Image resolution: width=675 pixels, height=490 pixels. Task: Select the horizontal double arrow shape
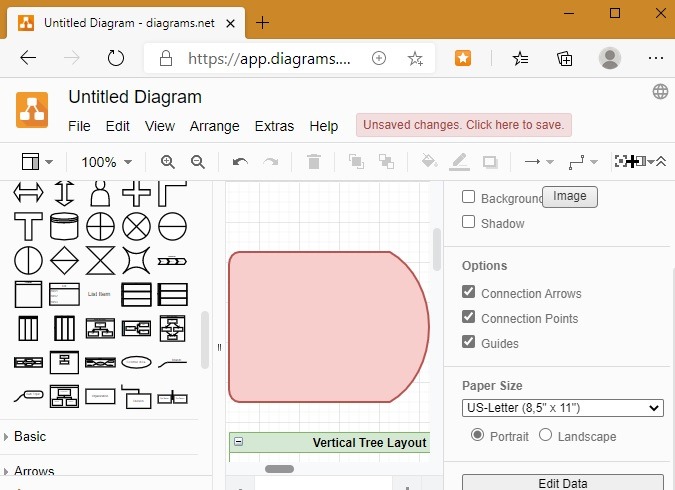pyautogui.click(x=28, y=192)
